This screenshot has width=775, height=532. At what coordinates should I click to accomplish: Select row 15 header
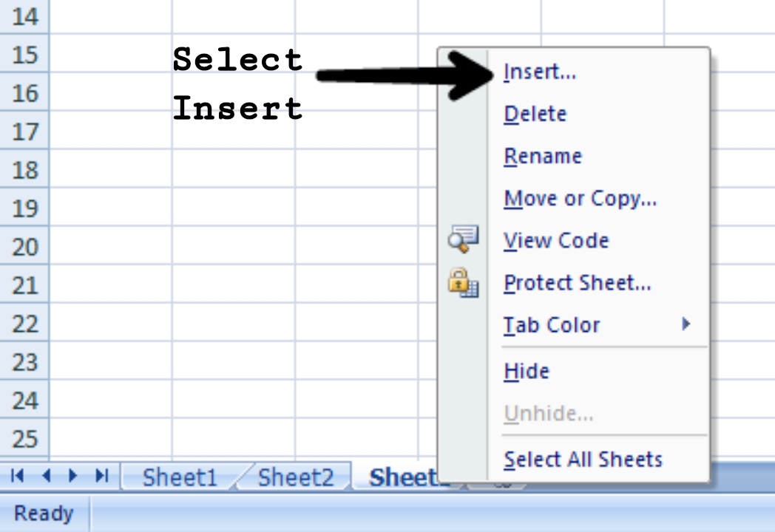pyautogui.click(x=24, y=55)
